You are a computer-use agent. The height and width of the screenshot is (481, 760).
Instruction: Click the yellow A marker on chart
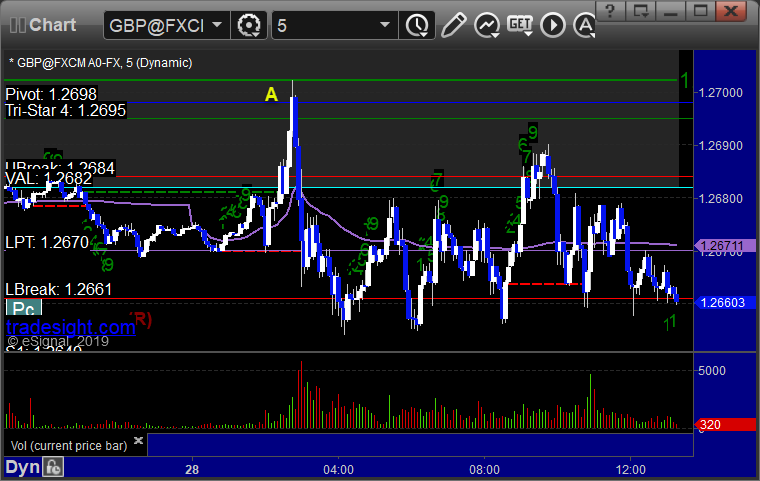click(271, 94)
